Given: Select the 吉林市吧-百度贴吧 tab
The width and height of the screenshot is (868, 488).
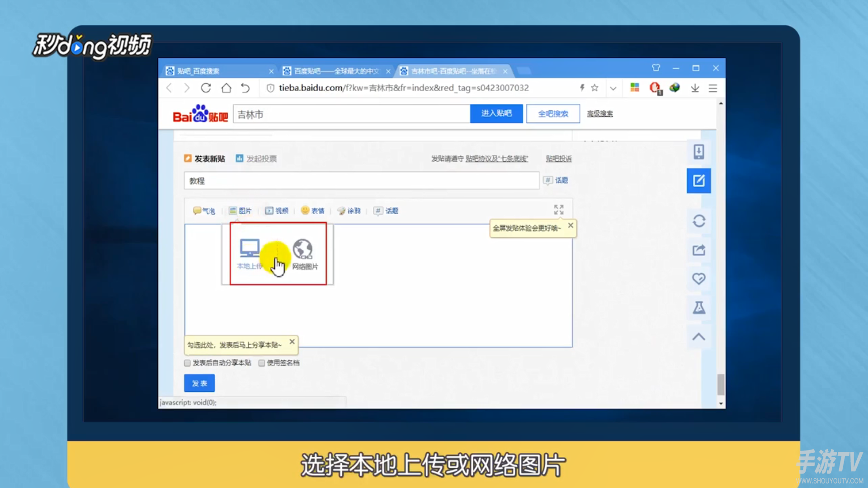Looking at the screenshot, I should click(x=453, y=71).
